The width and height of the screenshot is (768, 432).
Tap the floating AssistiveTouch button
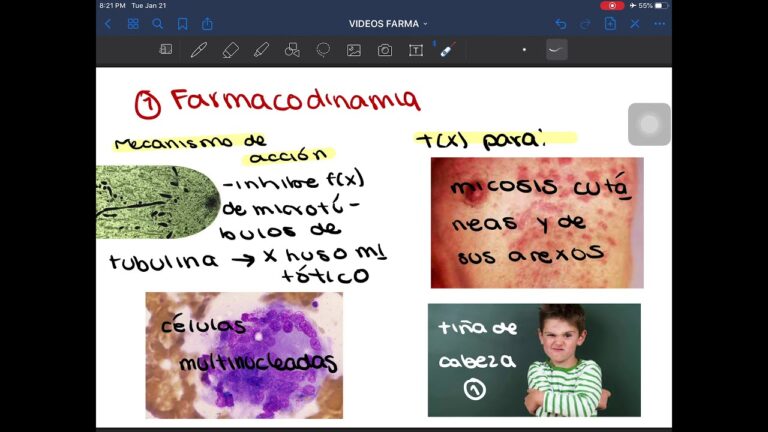649,125
